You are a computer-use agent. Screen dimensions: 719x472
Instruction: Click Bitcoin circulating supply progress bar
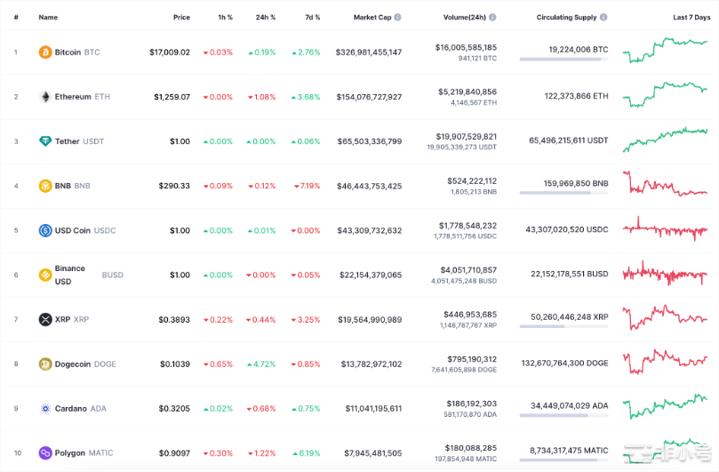point(560,59)
